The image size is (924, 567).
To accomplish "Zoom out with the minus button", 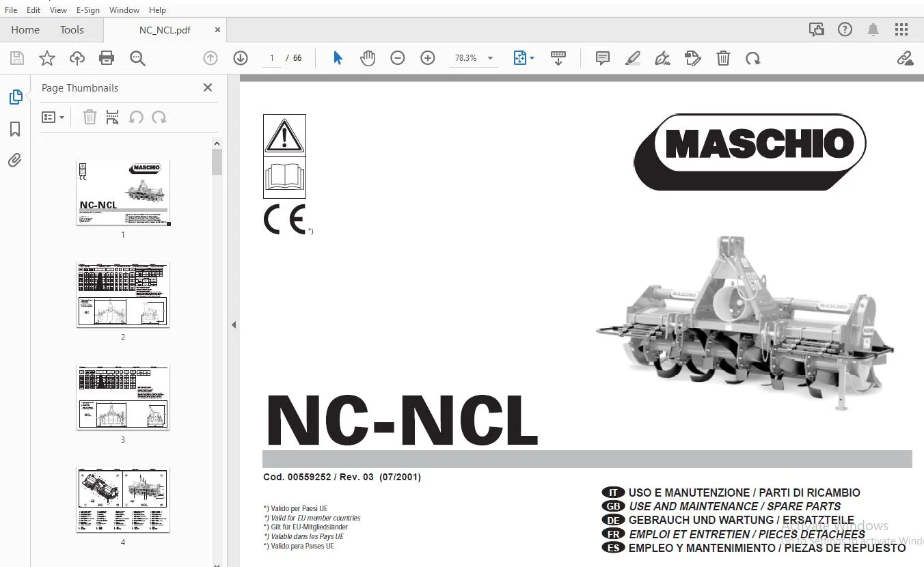I will click(x=398, y=59).
